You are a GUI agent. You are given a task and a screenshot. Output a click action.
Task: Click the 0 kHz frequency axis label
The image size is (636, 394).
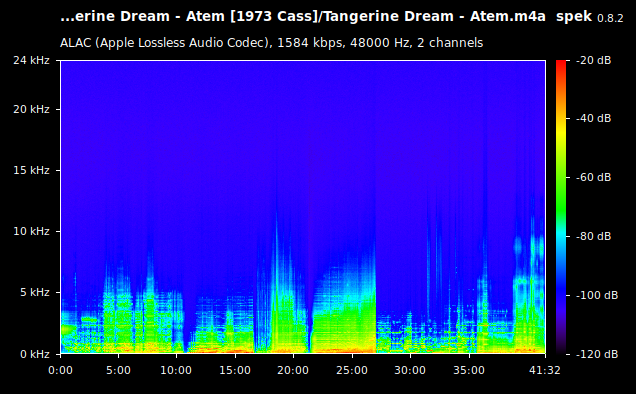coord(35,354)
